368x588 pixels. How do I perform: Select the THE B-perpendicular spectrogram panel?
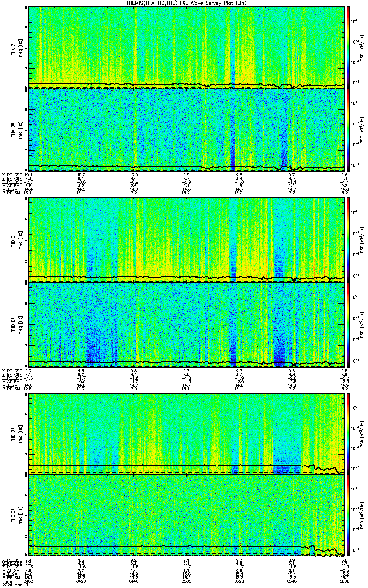[186, 434]
